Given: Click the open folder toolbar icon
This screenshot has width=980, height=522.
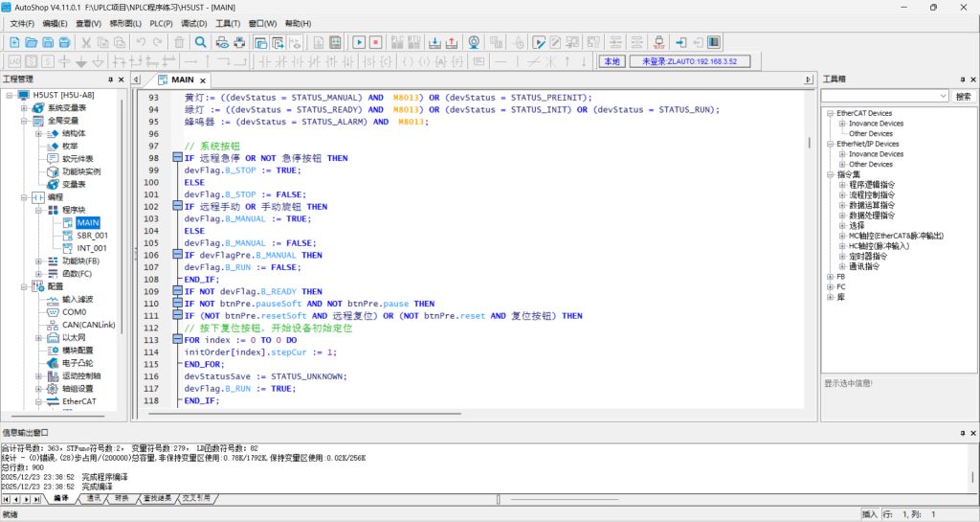Looking at the screenshot, I should [x=32, y=42].
